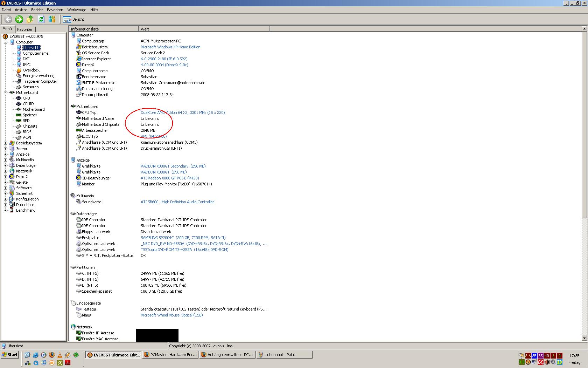This screenshot has height=368, width=588.
Task: Launch VLC cone icon in quick launch
Action: [x=60, y=355]
